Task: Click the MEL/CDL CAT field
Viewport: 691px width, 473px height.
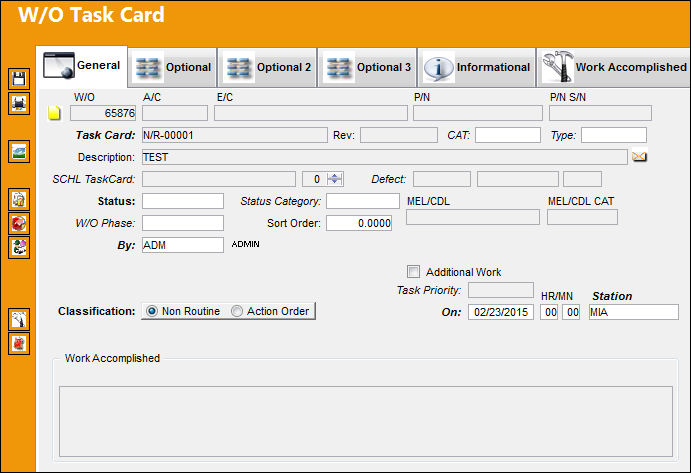Action: click(582, 217)
